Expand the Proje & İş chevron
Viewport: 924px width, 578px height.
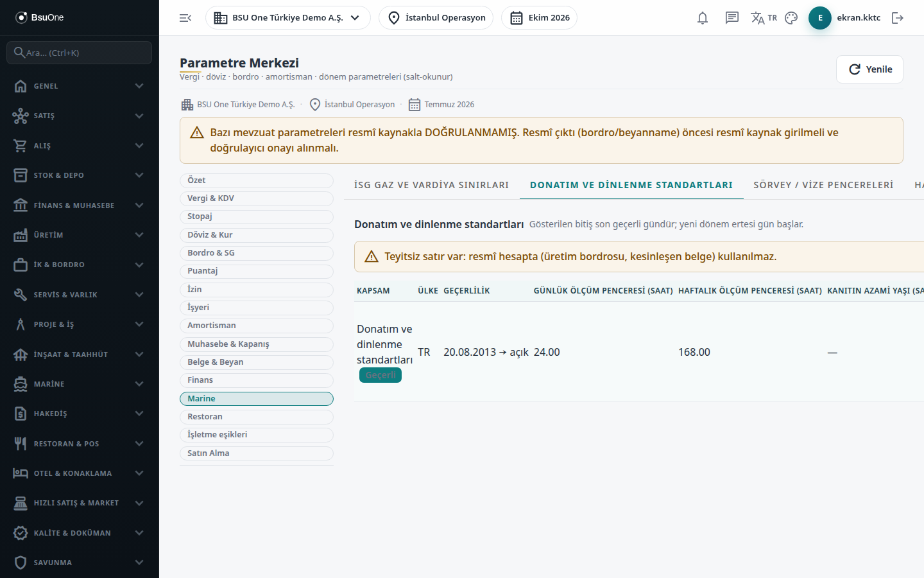click(x=139, y=324)
